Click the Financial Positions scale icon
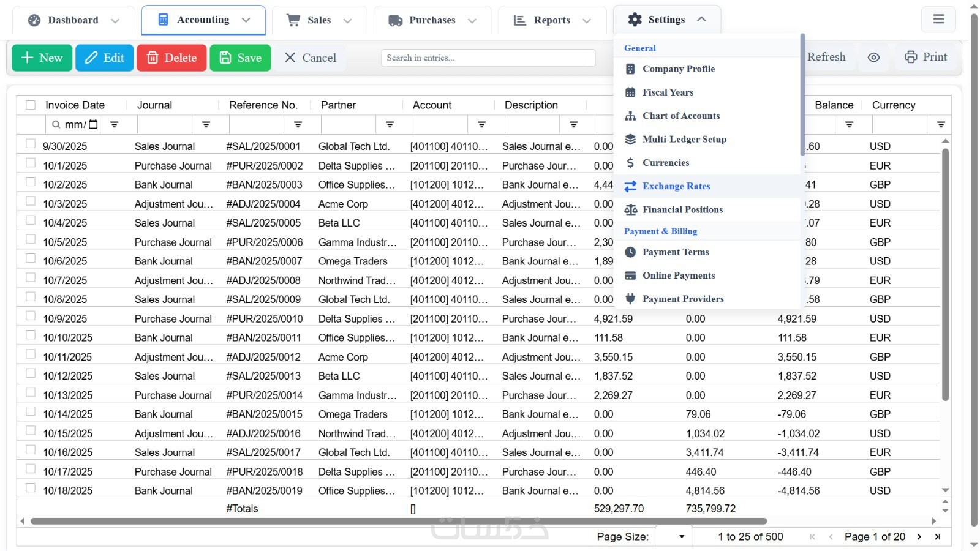Image resolution: width=980 pixels, height=551 pixels. coord(630,210)
